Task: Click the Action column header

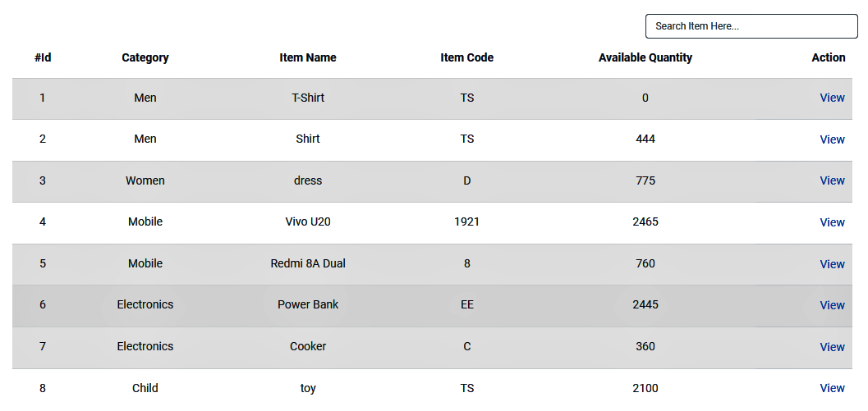Action: pyautogui.click(x=828, y=57)
